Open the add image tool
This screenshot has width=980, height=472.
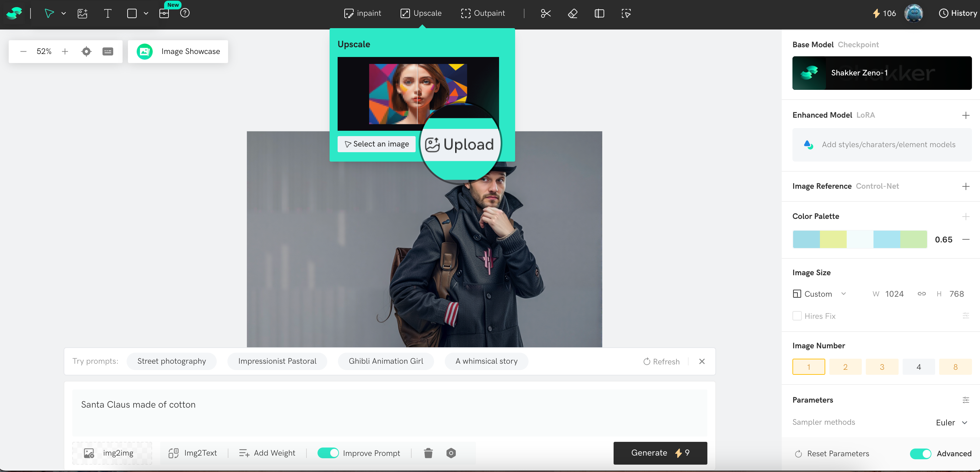82,13
